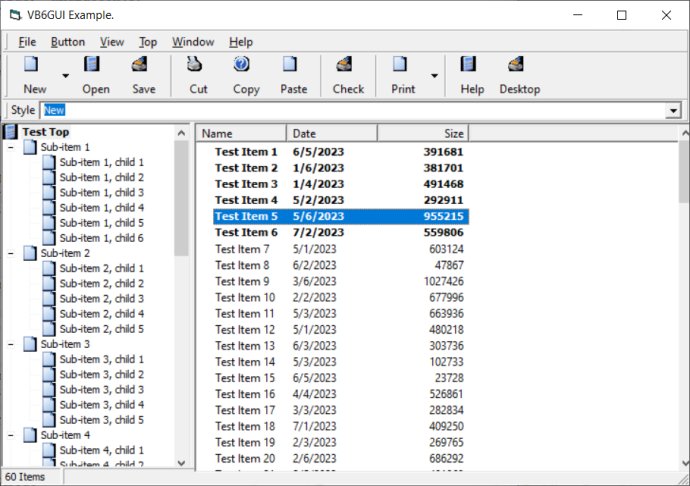This screenshot has height=486, width=690.
Task: Click the list view vertical scrollbar thumb
Action: click(x=684, y=173)
